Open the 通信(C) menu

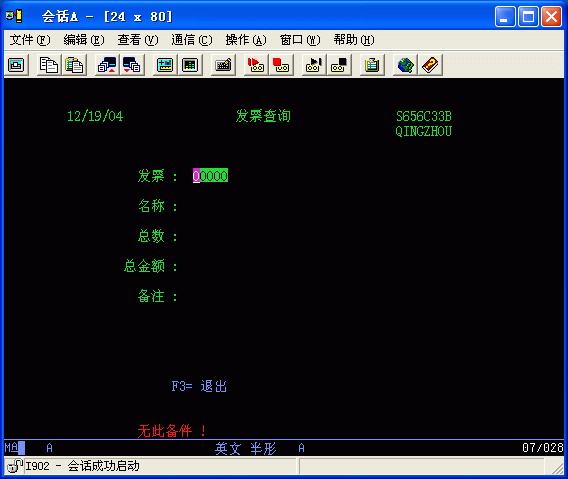[192, 40]
